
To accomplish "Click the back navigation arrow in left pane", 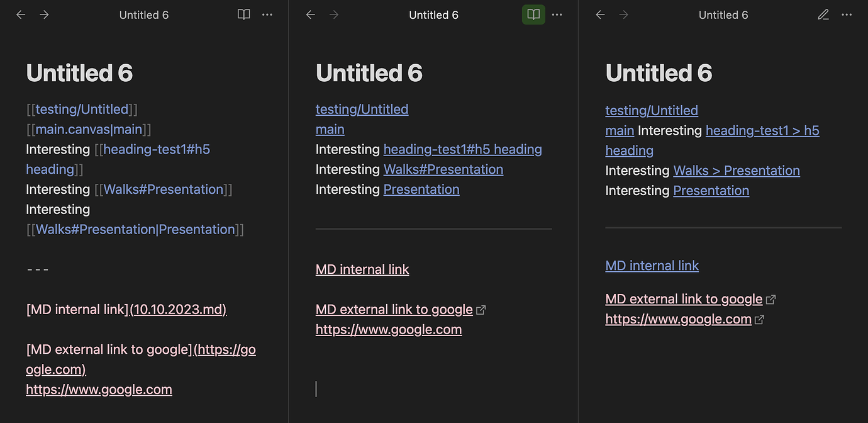I will click(20, 14).
